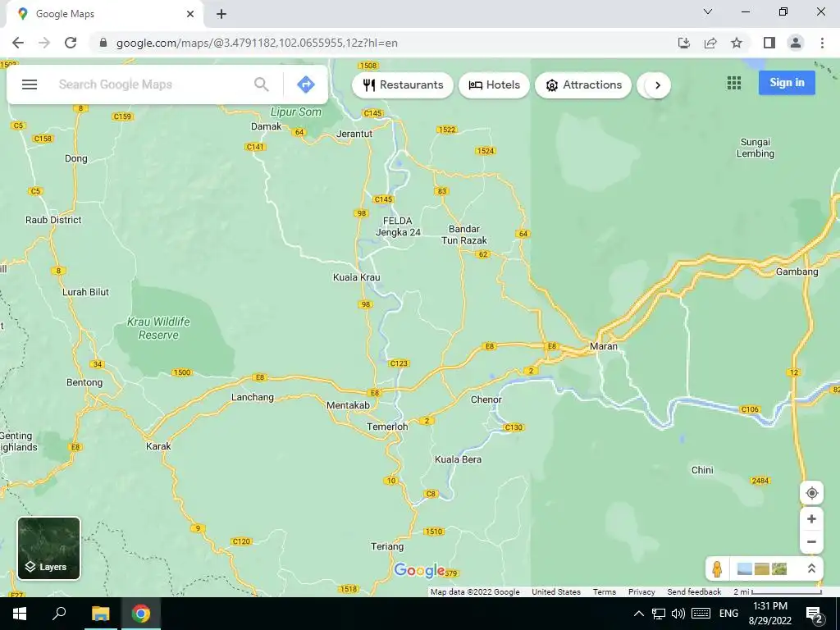Toggle map scale unit at 2 mi
Screen dimensions: 840x630
[x=778, y=592]
